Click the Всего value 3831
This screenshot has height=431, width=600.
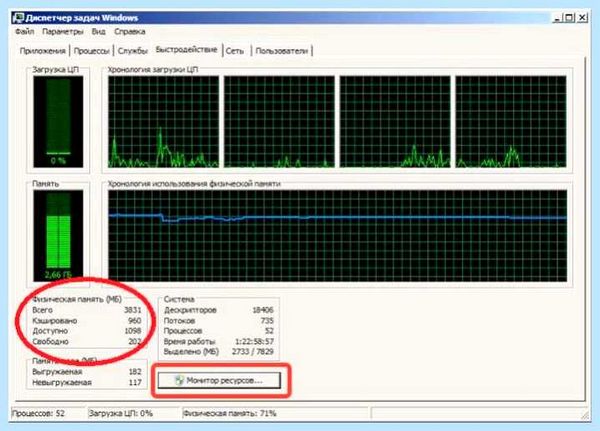tap(132, 310)
